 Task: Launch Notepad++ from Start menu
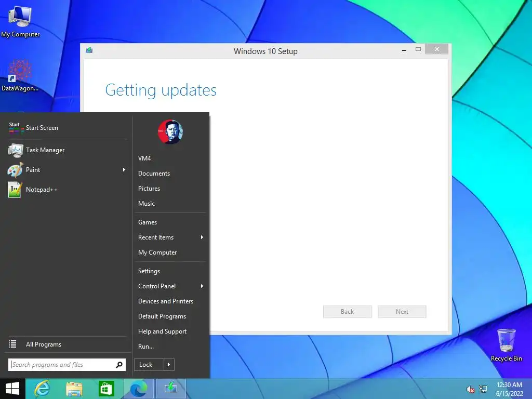[x=67, y=189]
